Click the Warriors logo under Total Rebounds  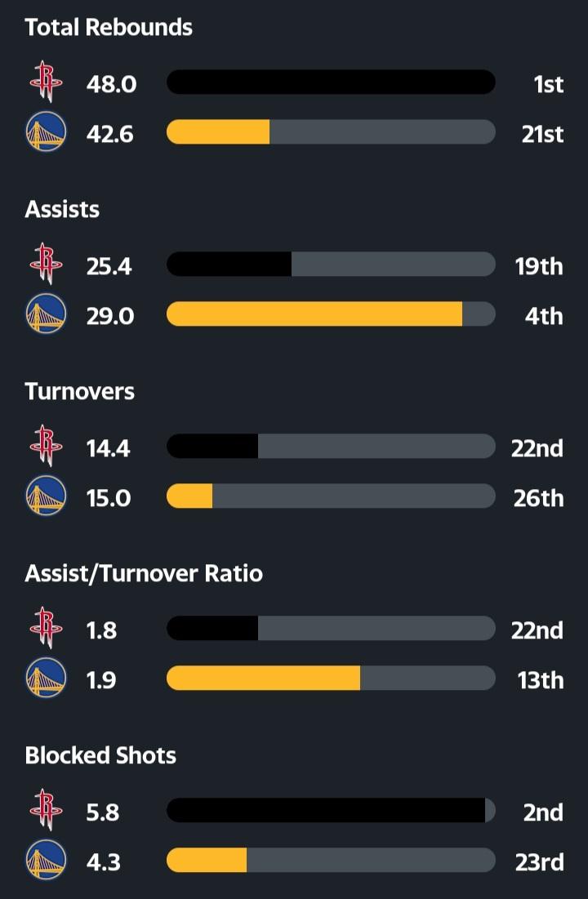click(x=46, y=133)
